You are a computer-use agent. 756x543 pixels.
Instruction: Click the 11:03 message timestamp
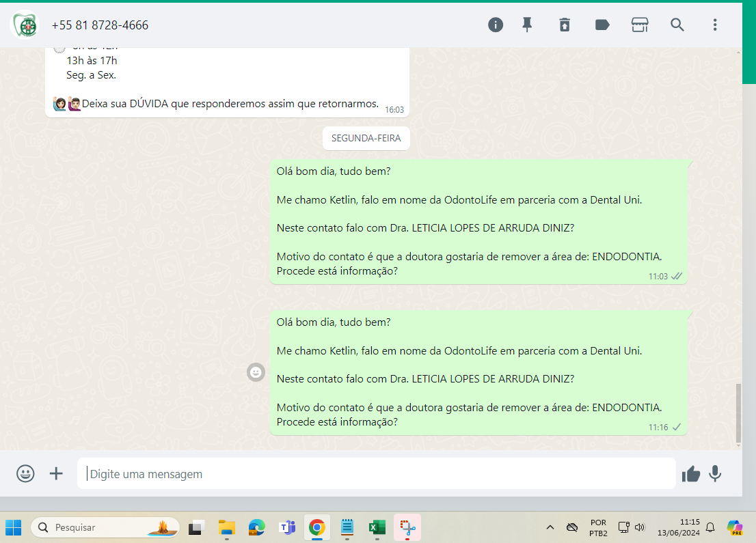pyautogui.click(x=658, y=277)
